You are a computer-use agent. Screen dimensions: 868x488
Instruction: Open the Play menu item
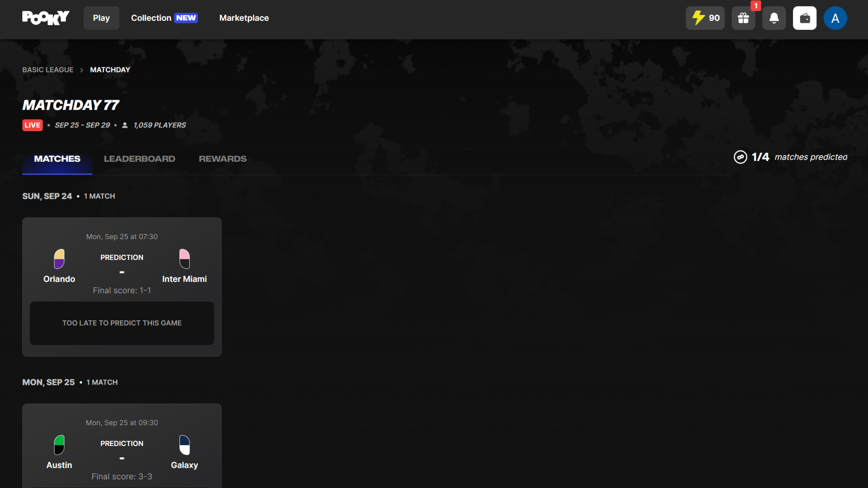point(101,18)
